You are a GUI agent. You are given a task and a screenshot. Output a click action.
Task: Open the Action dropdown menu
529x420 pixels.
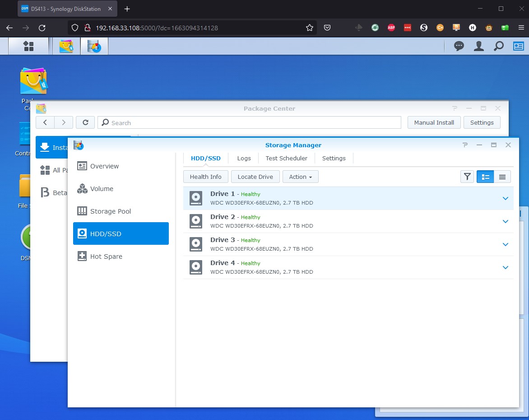click(300, 177)
